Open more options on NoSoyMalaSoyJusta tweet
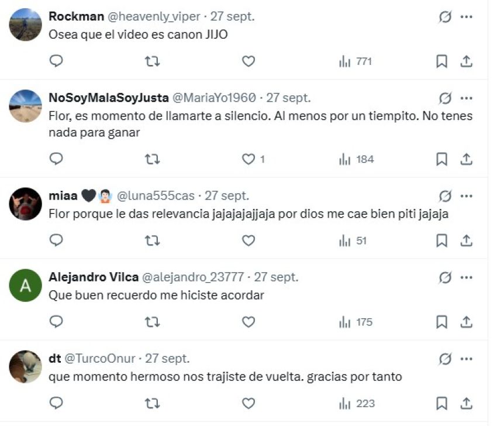504x426 pixels. pos(467,98)
